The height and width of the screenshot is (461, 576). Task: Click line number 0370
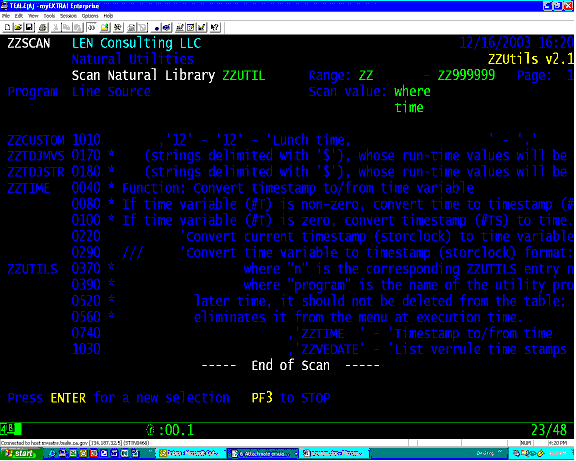click(86, 269)
